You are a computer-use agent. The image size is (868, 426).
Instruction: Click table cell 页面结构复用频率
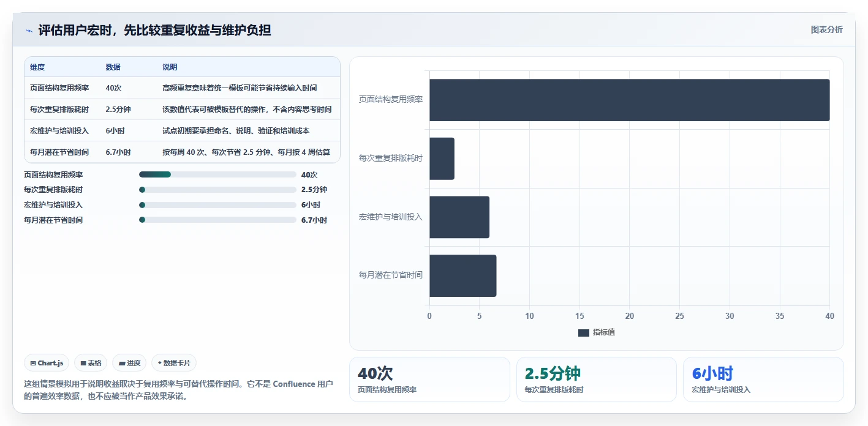(59, 88)
